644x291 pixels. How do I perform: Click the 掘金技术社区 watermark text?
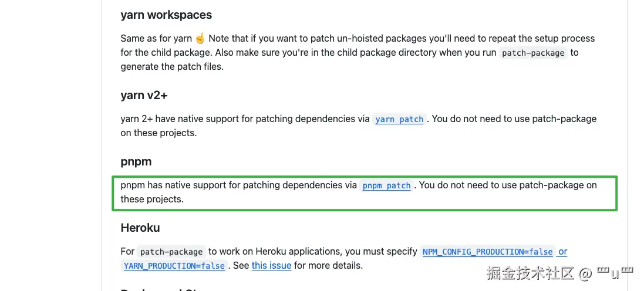[530, 273]
